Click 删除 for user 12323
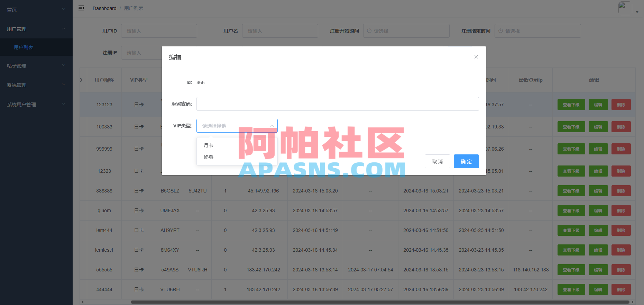This screenshot has height=305, width=644. tap(621, 171)
